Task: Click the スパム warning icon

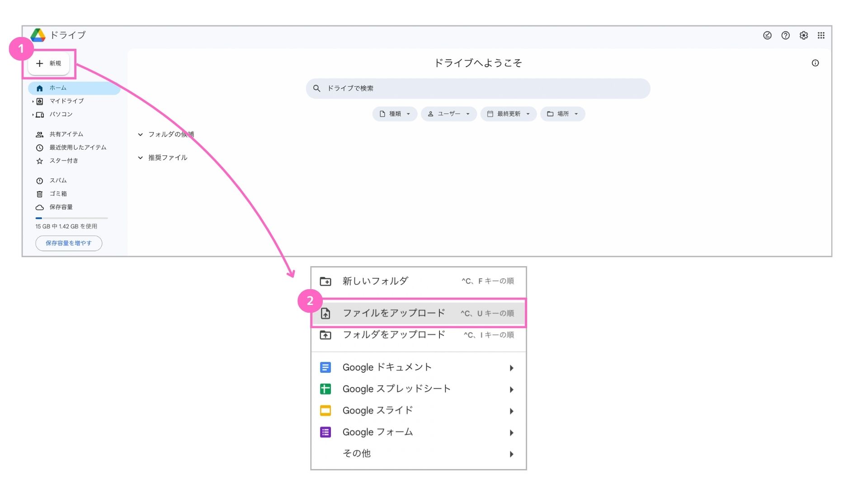Action: tap(40, 181)
